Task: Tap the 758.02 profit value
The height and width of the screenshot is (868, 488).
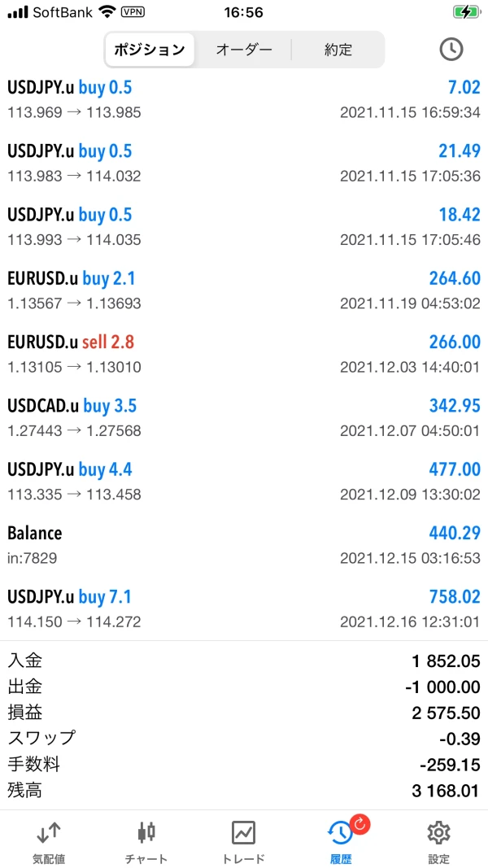Action: tap(455, 597)
